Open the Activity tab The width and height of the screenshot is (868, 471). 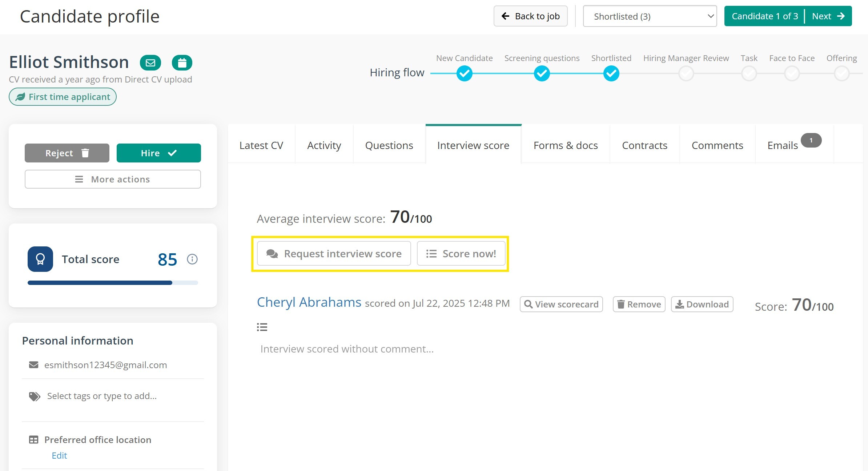click(x=324, y=145)
